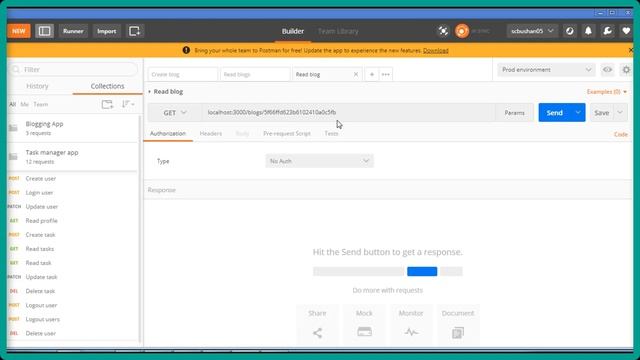640x360 pixels.
Task: Switch to the Builder tab
Action: [293, 31]
